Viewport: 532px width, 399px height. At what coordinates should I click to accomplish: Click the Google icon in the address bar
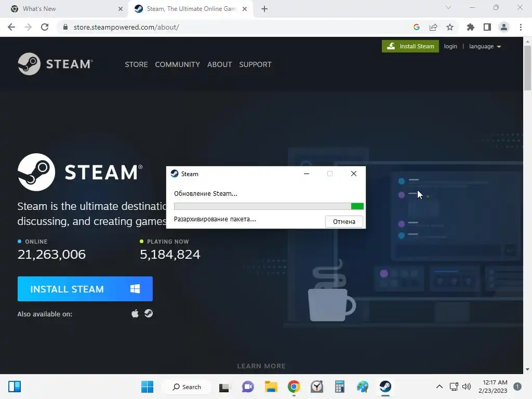click(x=417, y=27)
